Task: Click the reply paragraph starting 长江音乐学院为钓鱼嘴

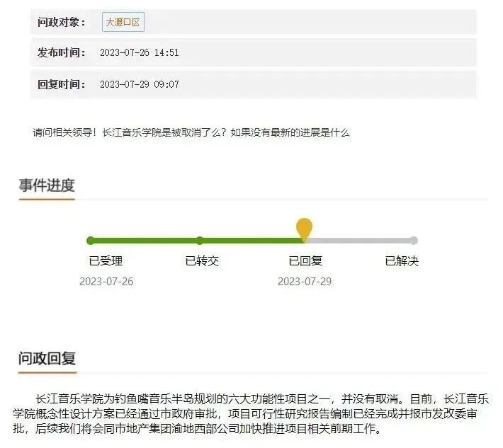Action: pyautogui.click(x=251, y=414)
